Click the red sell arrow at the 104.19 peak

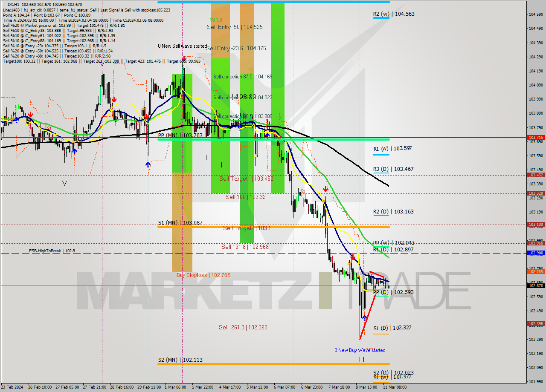coord(183,58)
